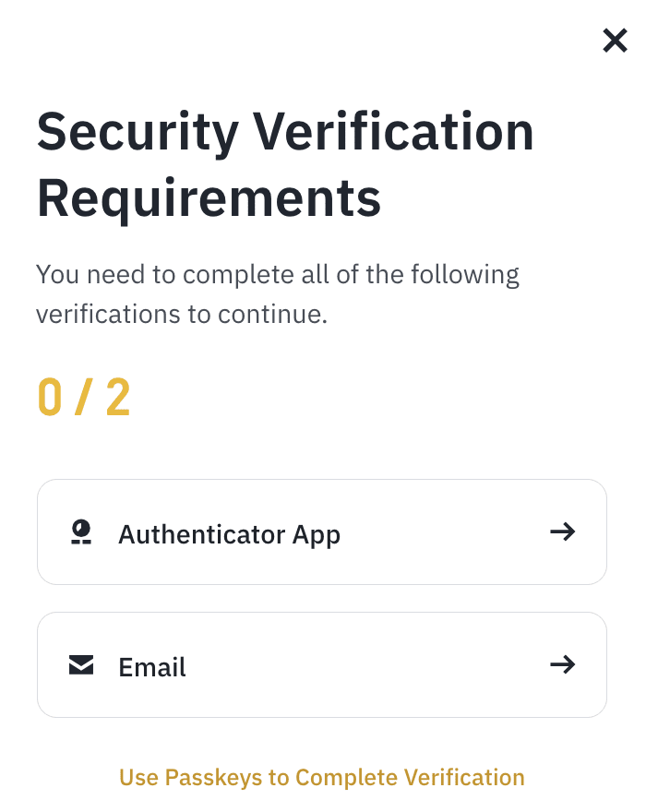
Task: Click the word 'Requirements' in the title
Action: click(x=209, y=197)
